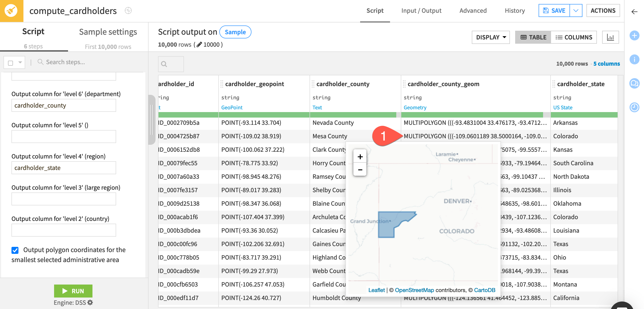Image resolution: width=644 pixels, height=309 pixels.
Task: Click the SAVE button
Action: click(x=554, y=10)
